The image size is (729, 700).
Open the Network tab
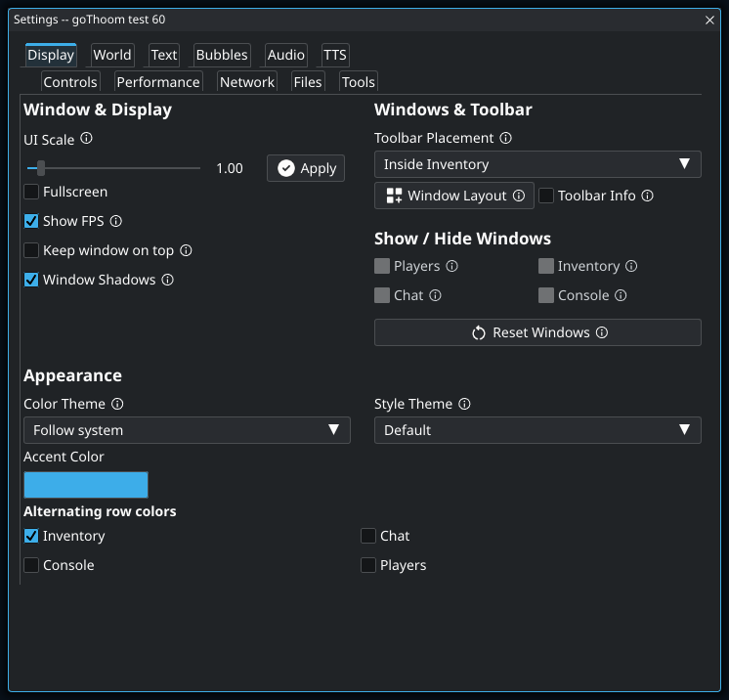click(247, 82)
